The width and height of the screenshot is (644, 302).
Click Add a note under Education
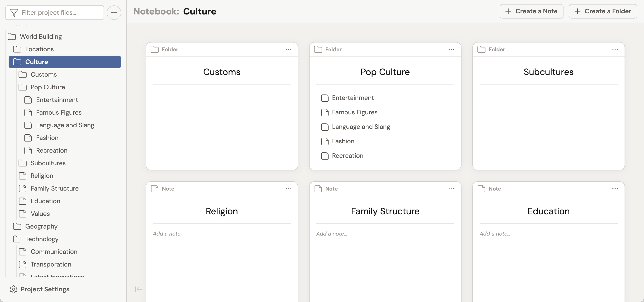coord(495,234)
